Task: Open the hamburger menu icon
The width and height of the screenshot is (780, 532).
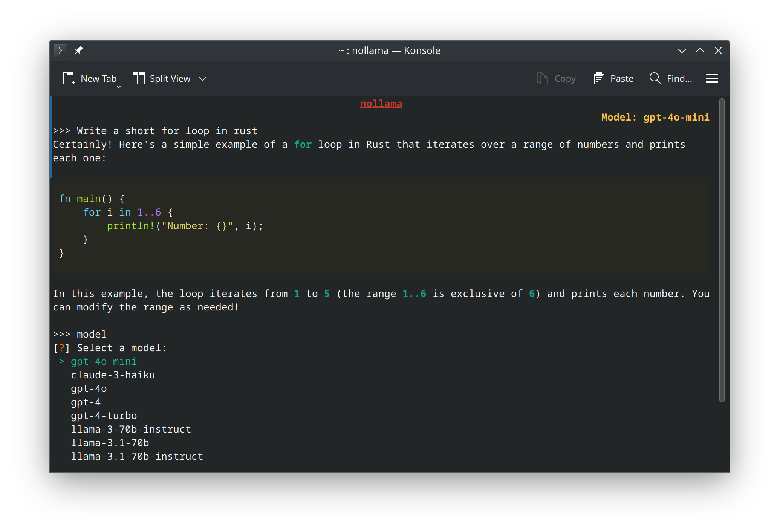Action: tap(712, 78)
